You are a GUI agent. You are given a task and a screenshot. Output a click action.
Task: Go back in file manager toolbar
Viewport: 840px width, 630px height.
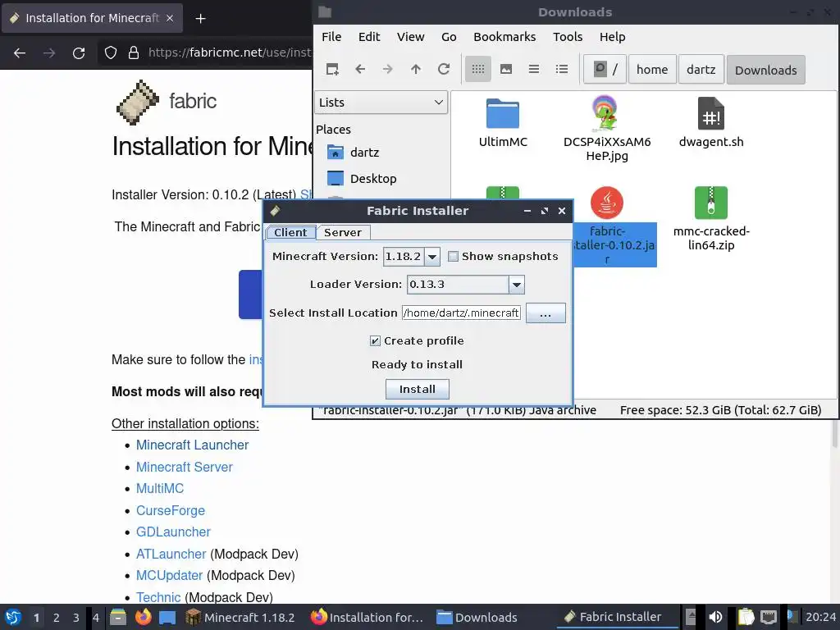pyautogui.click(x=360, y=69)
